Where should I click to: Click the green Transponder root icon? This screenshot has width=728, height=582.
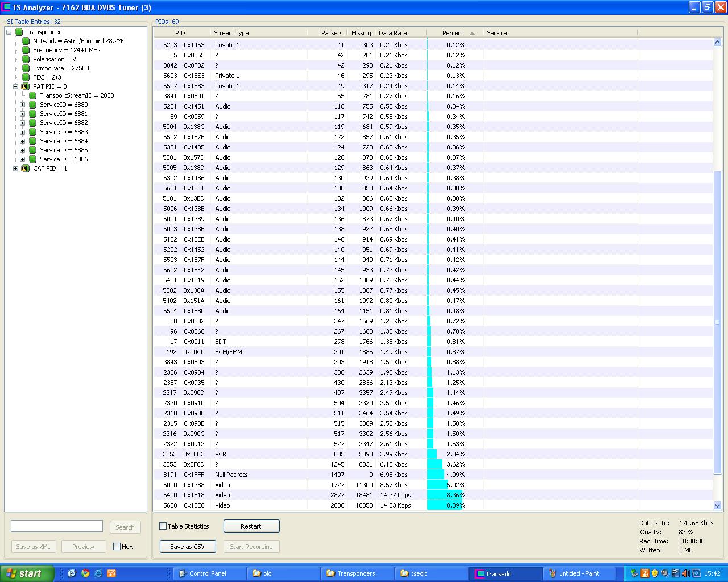click(x=19, y=32)
